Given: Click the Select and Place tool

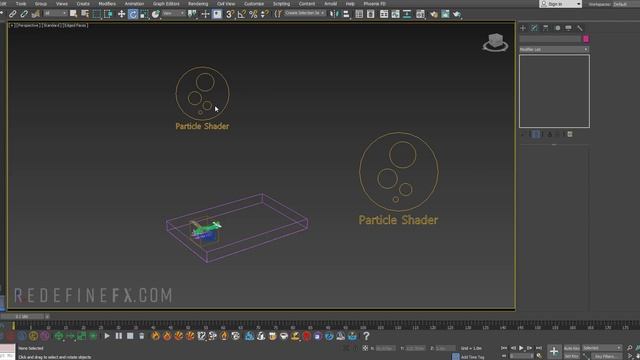Looking at the screenshot, I should click(x=156, y=14).
